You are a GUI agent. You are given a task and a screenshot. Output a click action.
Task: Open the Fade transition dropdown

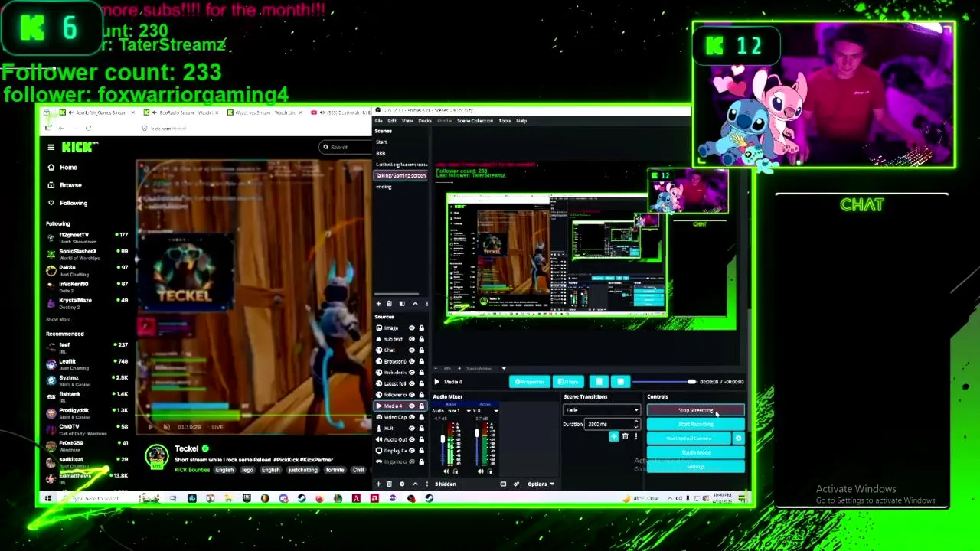tap(601, 410)
